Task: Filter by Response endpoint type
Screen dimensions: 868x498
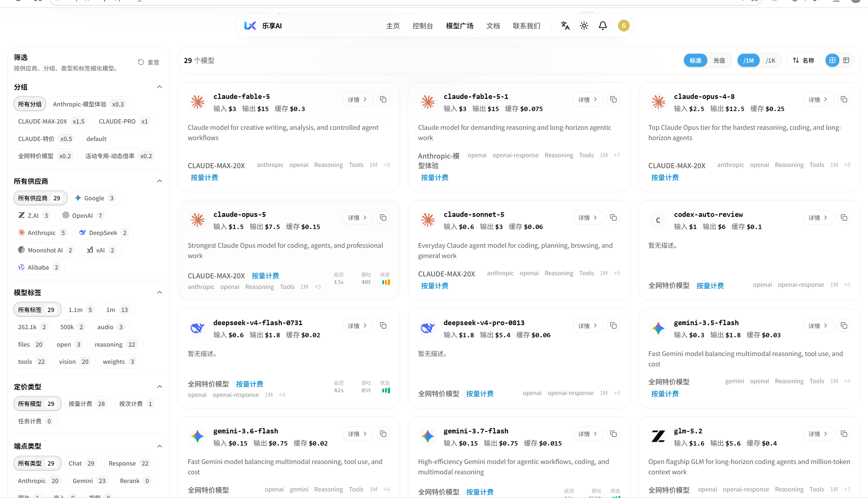Action: tap(129, 463)
